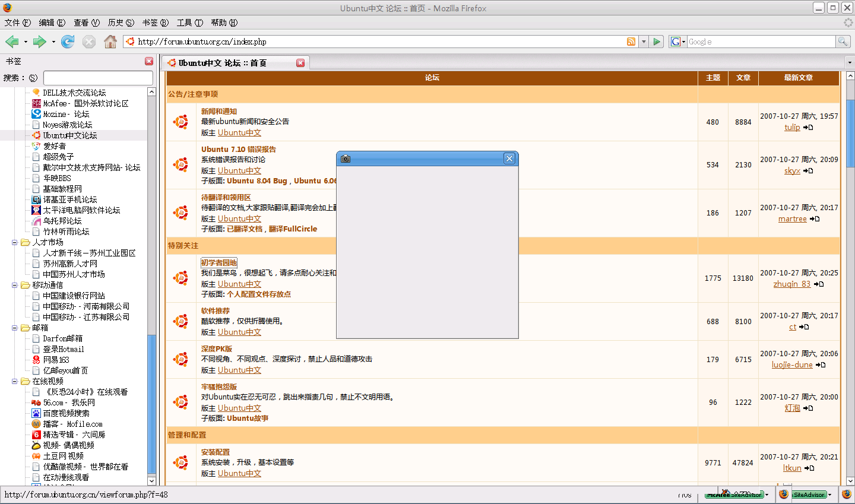Open the 查看 menu
The image size is (855, 504).
point(86,23)
